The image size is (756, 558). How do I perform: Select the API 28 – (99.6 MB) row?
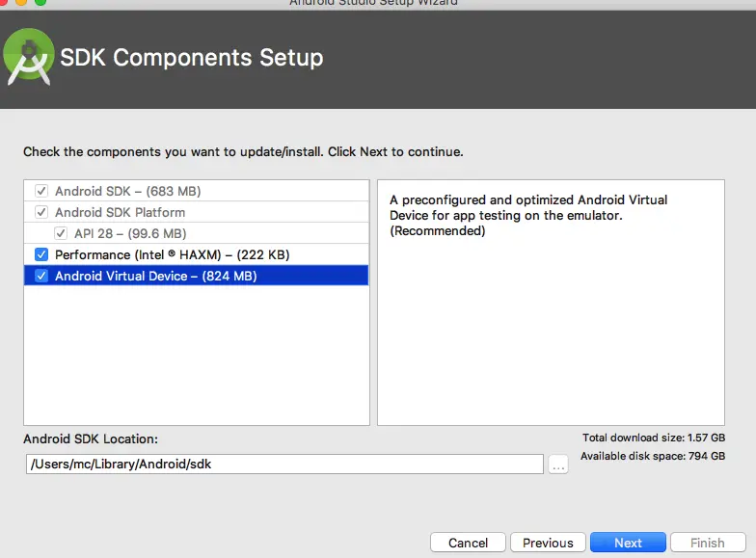(x=197, y=233)
